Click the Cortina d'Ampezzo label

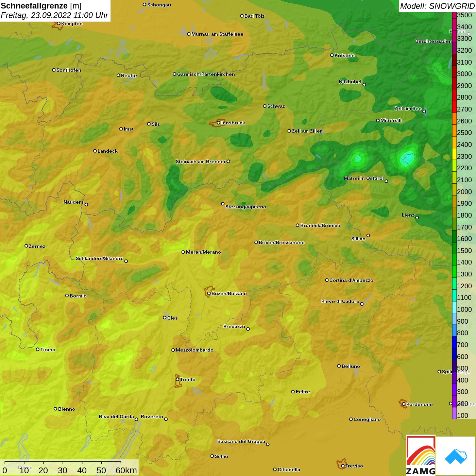click(x=351, y=280)
